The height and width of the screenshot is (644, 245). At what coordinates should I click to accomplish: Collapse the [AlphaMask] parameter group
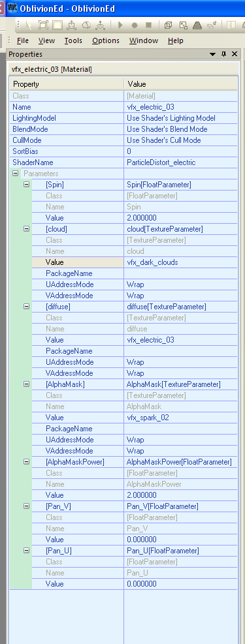point(26,384)
